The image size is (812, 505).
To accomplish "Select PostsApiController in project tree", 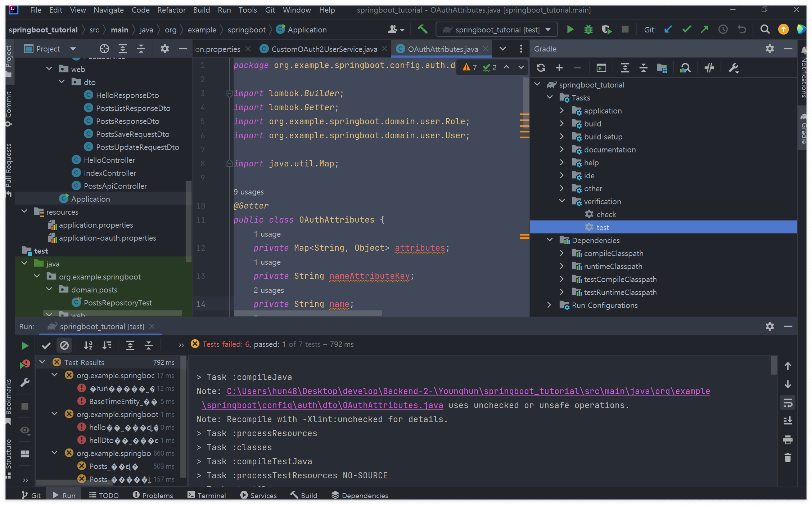I will 115,186.
